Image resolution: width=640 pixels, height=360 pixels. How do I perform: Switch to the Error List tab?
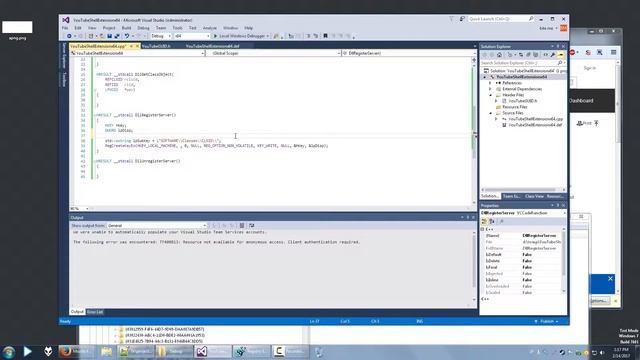(x=95, y=312)
